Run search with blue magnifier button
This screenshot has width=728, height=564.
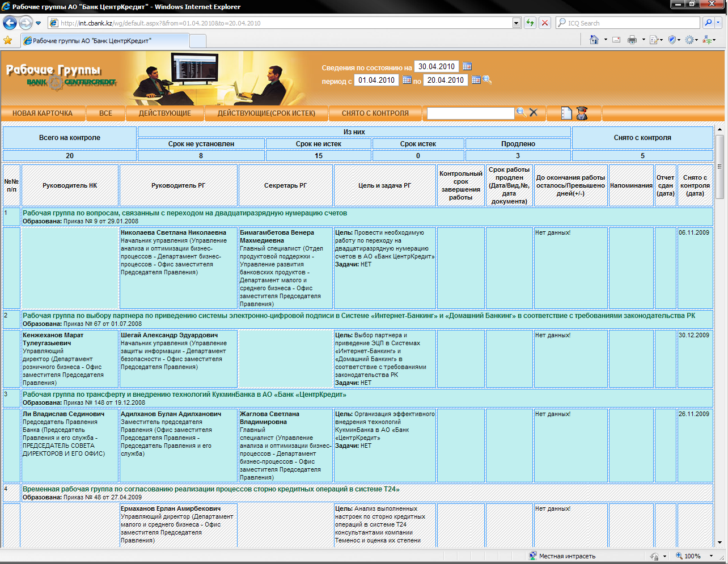pos(708,23)
